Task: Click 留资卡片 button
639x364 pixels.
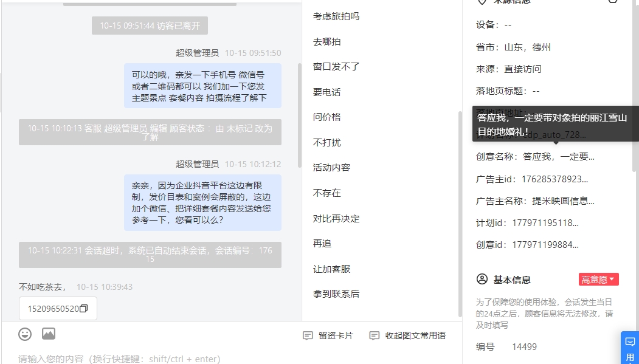Action: pos(328,335)
